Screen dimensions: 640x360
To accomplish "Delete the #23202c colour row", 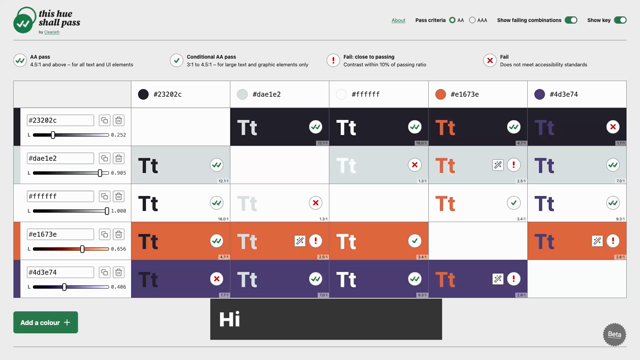I will (x=119, y=120).
